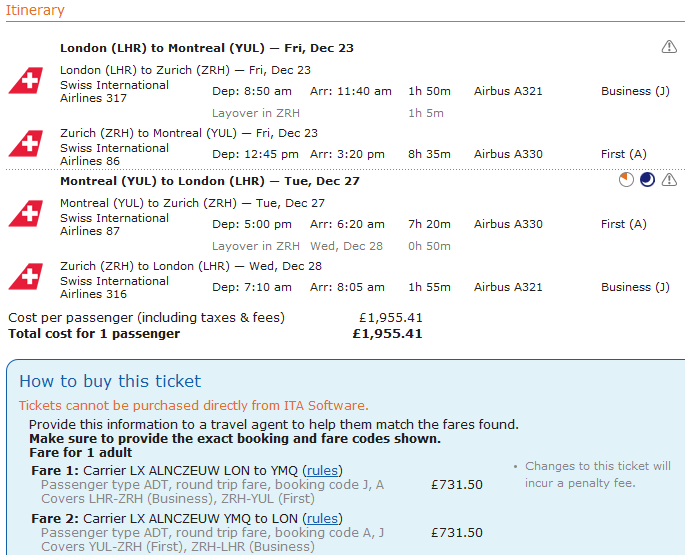Click the Swiss logo beside flight 316
This screenshot has width=685, height=555.
(25, 277)
